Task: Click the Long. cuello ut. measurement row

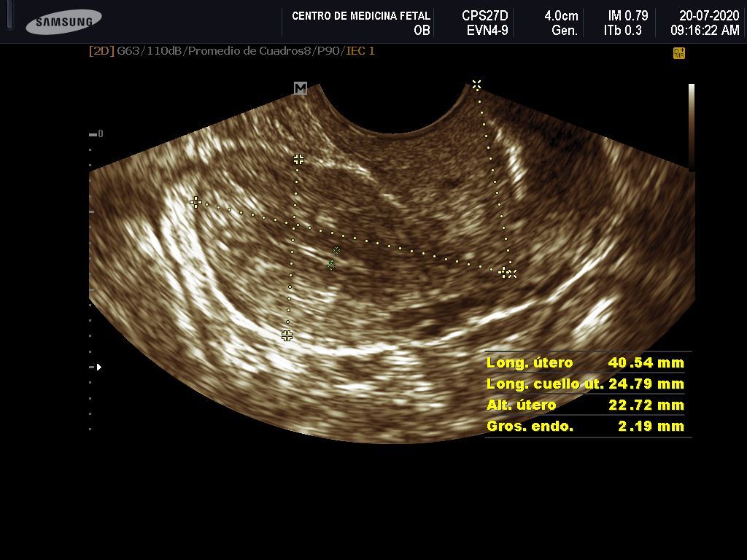Action: (585, 384)
